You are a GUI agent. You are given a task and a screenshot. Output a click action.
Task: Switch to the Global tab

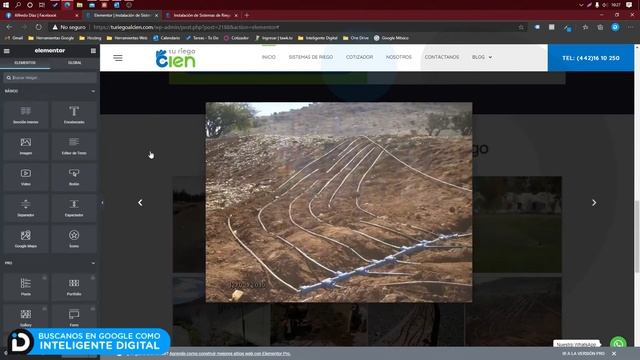pos(74,63)
